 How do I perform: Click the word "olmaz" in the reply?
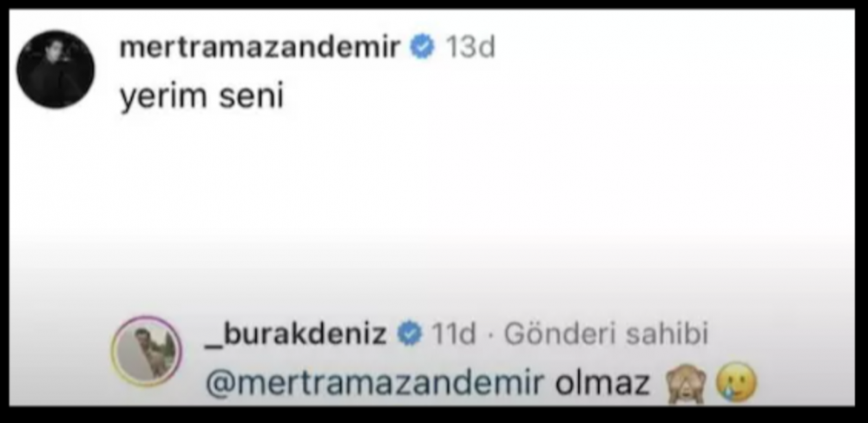[x=602, y=382]
